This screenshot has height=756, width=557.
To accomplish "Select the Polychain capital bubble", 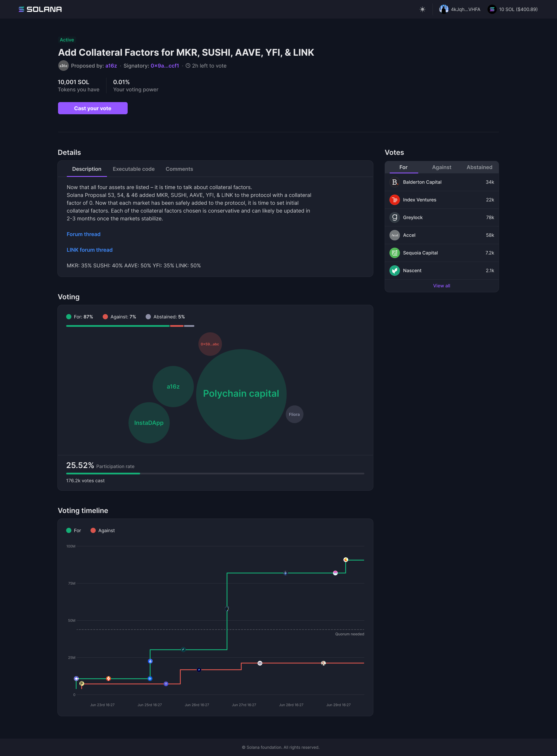I will [x=241, y=394].
